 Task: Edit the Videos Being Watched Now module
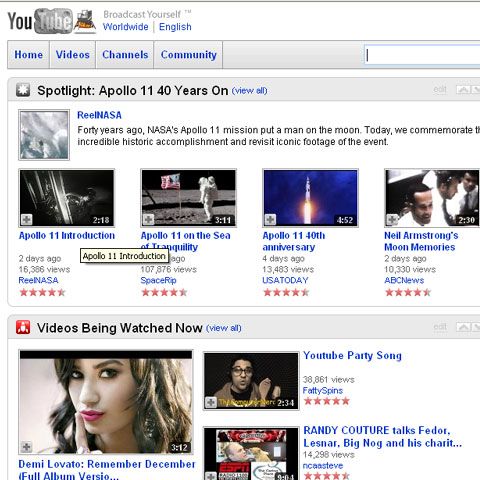click(440, 327)
